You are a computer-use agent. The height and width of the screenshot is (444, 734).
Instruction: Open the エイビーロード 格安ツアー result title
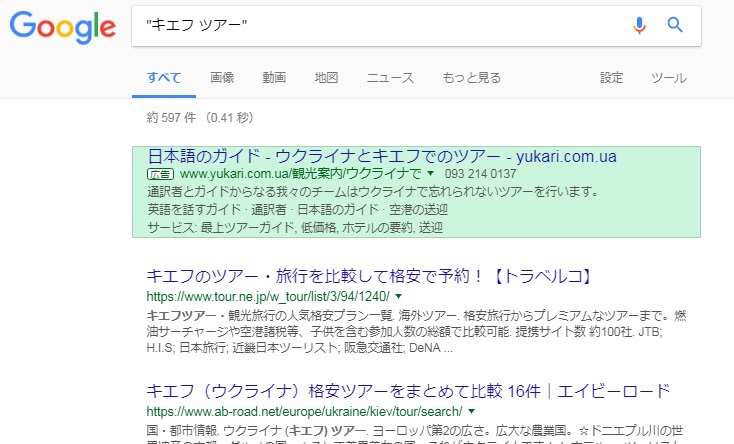coord(408,391)
